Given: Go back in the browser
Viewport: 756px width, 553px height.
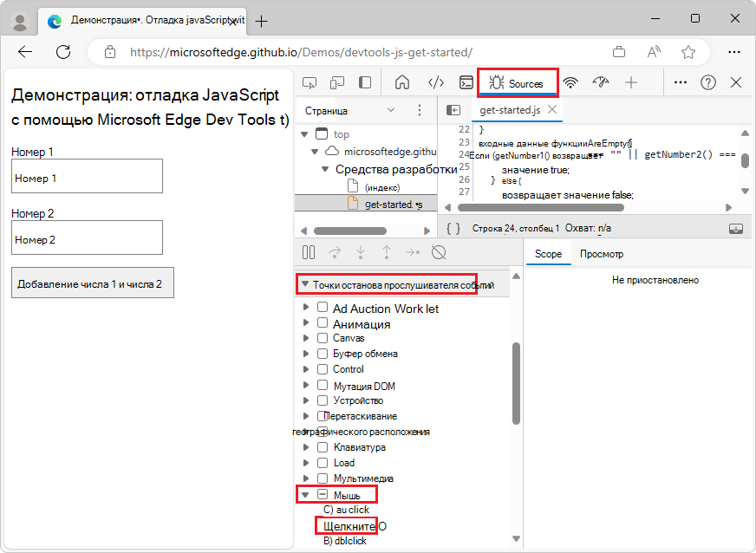Looking at the screenshot, I should [x=25, y=52].
